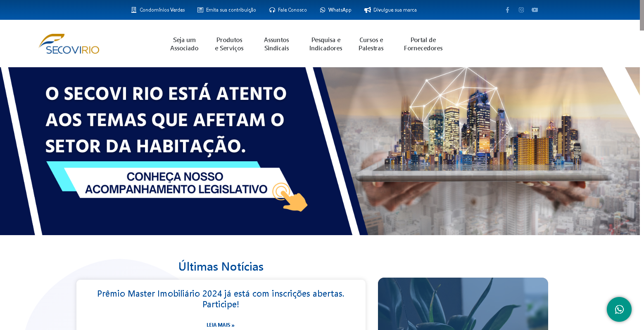This screenshot has width=644, height=330.
Task: Open Emita sua contribuição link
Action: (231, 10)
